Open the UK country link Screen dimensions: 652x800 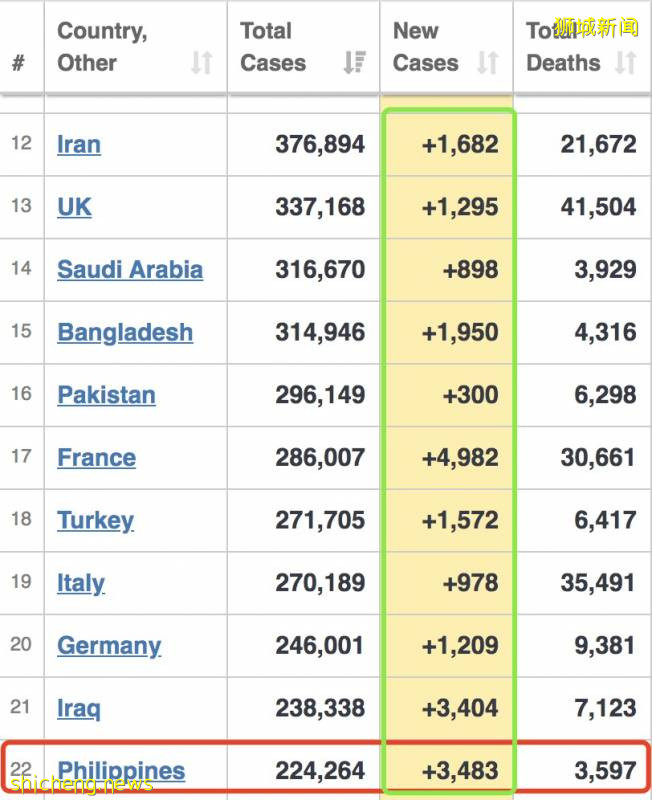point(74,207)
